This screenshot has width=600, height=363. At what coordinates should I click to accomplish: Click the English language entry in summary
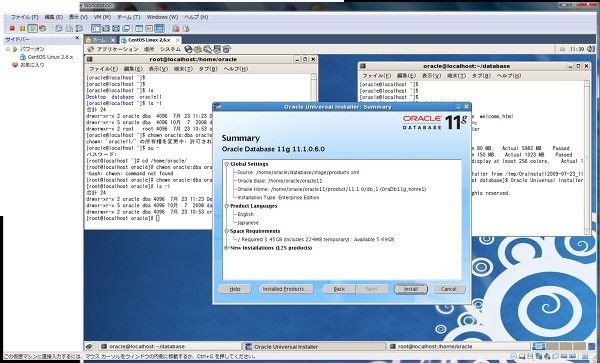246,214
